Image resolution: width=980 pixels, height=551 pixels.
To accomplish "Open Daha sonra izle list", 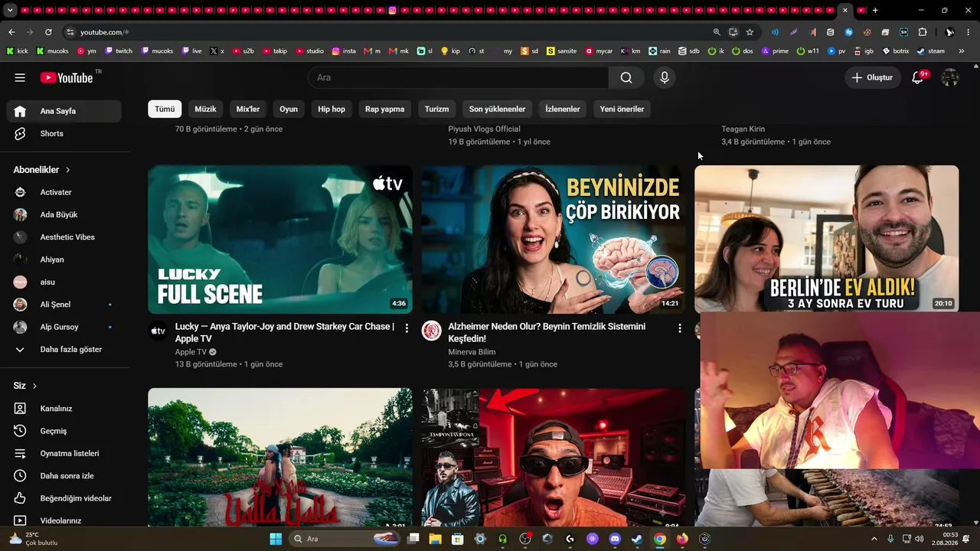I will (64, 476).
